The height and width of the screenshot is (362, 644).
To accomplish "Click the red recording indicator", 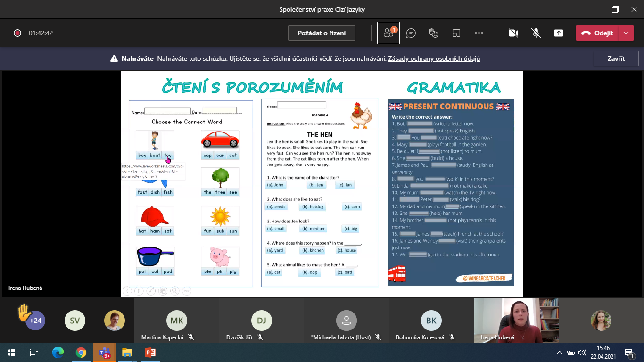I will pyautogui.click(x=17, y=33).
